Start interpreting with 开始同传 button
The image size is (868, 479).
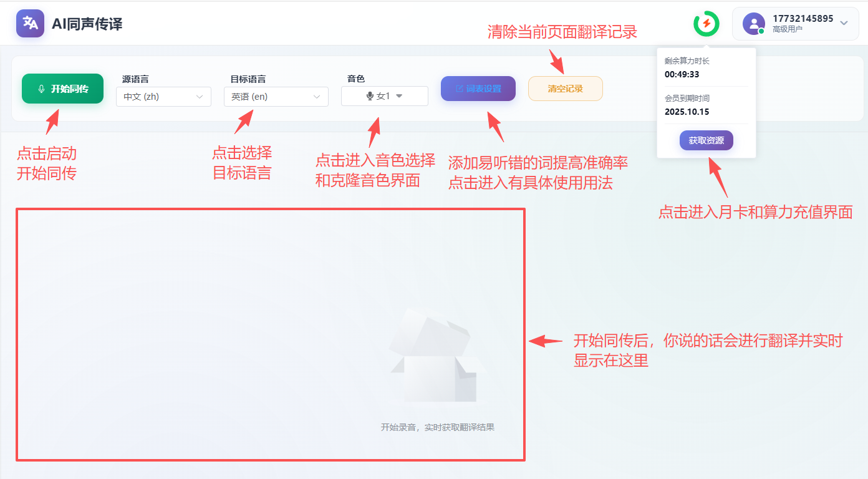click(x=62, y=89)
